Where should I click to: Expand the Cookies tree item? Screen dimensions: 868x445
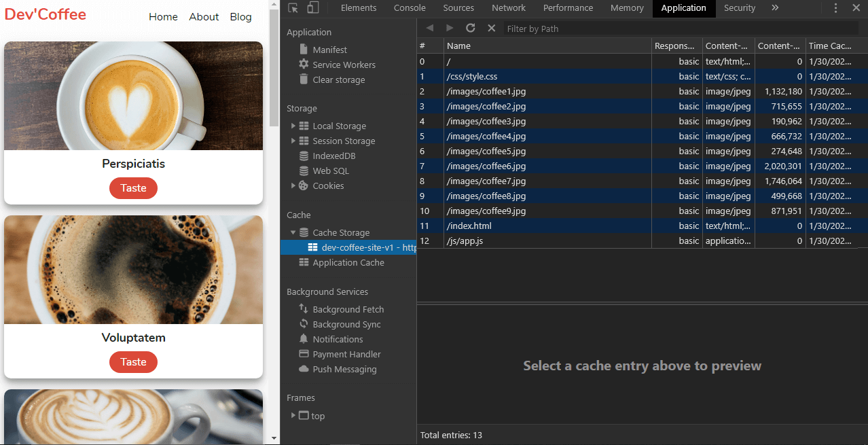point(293,185)
